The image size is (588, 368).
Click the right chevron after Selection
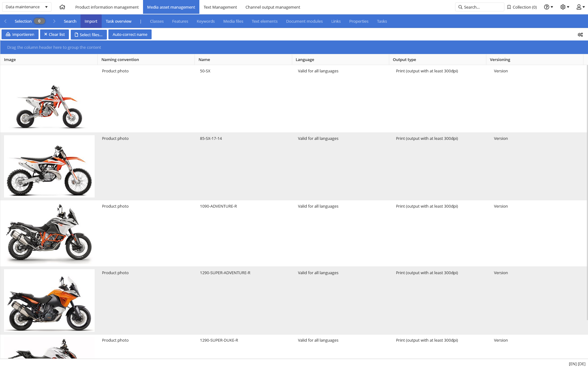54,21
